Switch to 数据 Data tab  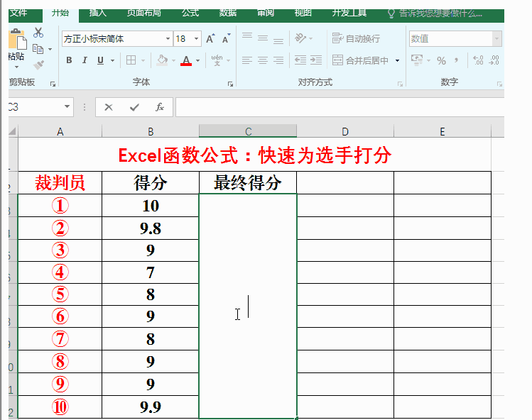coord(228,13)
